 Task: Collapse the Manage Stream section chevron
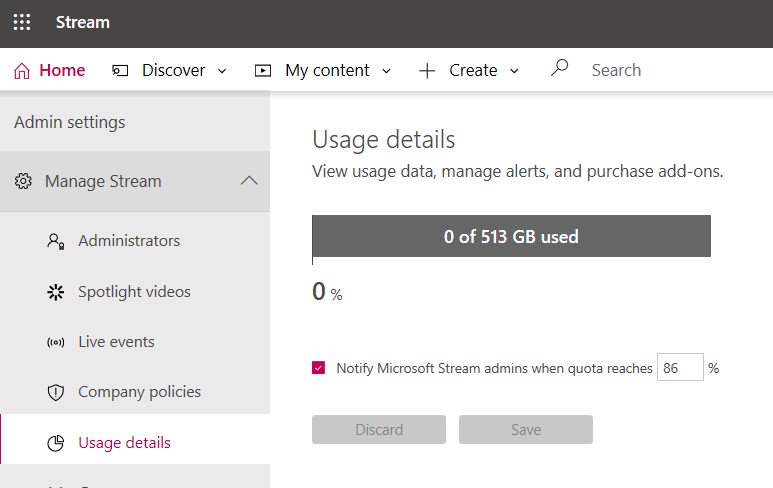(249, 181)
